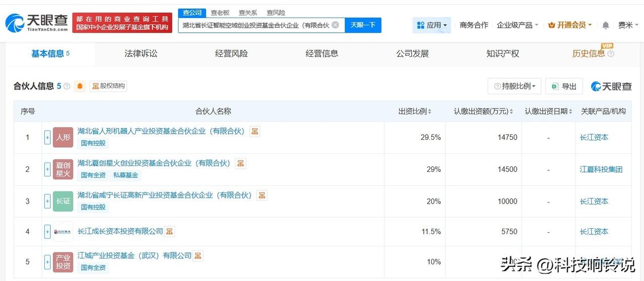
Task: Click the 人形 company logo thumbnail
Action: [63, 137]
